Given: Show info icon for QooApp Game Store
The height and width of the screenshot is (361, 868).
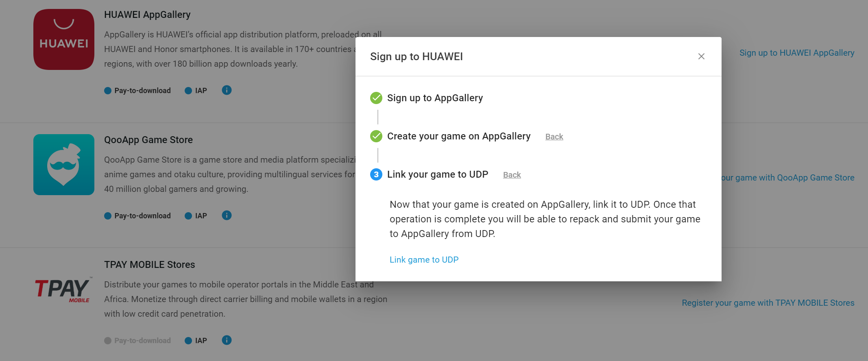Looking at the screenshot, I should (x=227, y=215).
